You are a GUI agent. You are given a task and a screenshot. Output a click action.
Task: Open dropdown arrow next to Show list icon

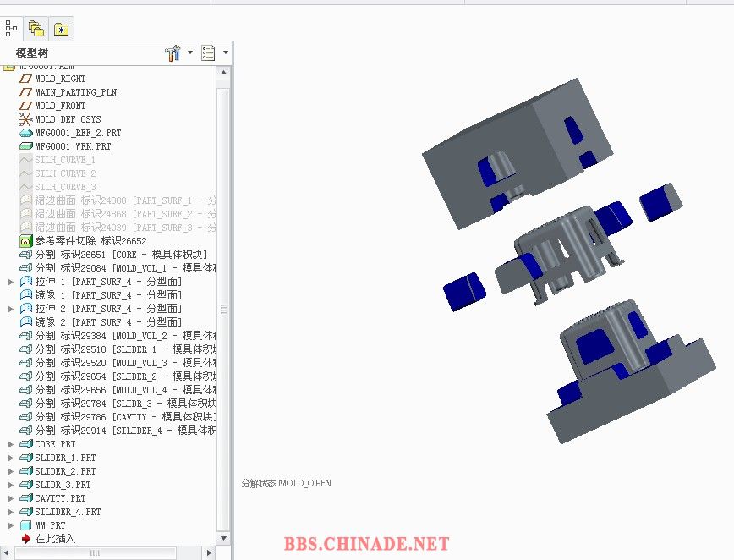click(x=226, y=52)
